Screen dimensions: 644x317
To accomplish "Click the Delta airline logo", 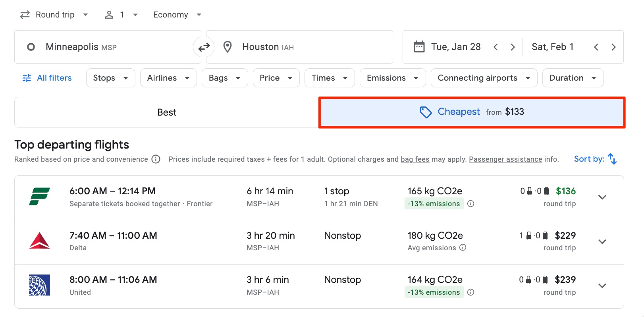I will 39,241.
